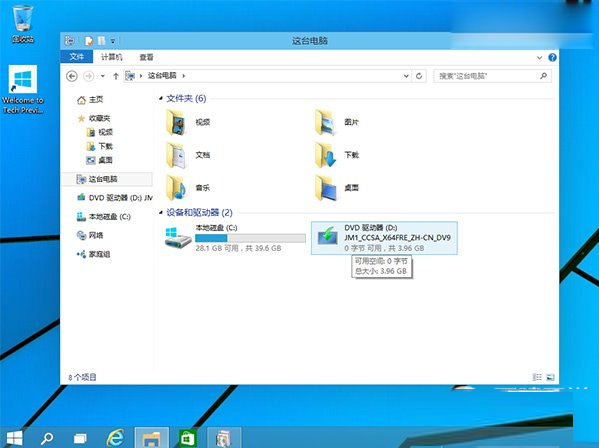Open Search from the taskbar magnifier
The height and width of the screenshot is (448, 599).
(47, 438)
